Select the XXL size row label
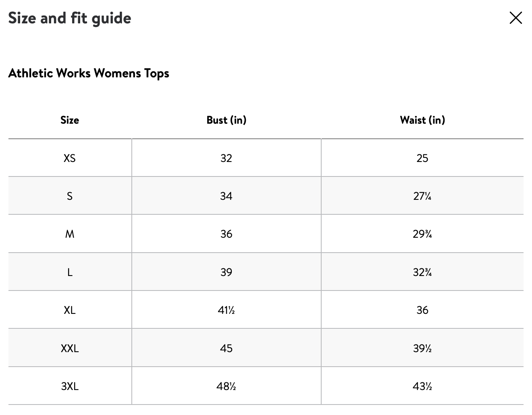The image size is (532, 415). tap(70, 349)
